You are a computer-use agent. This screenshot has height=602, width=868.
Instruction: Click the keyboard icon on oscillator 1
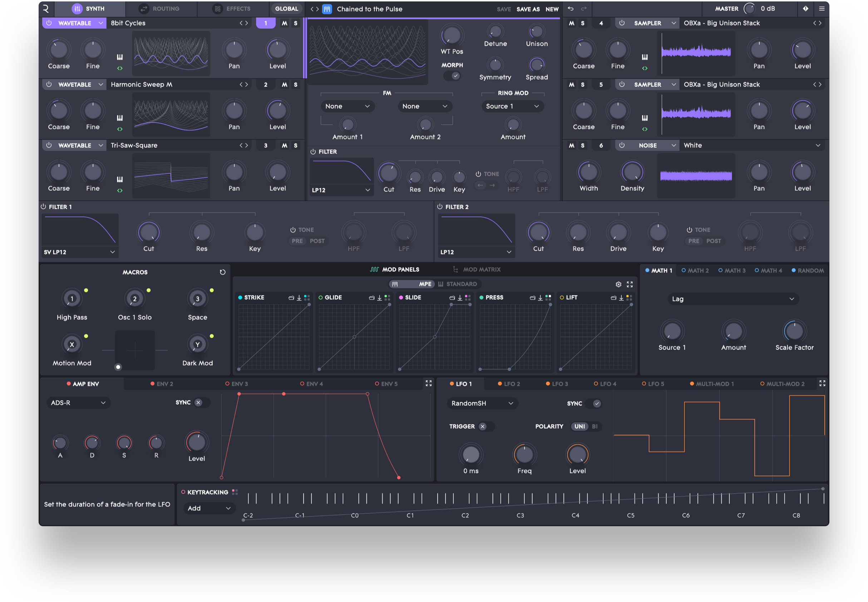tap(119, 57)
